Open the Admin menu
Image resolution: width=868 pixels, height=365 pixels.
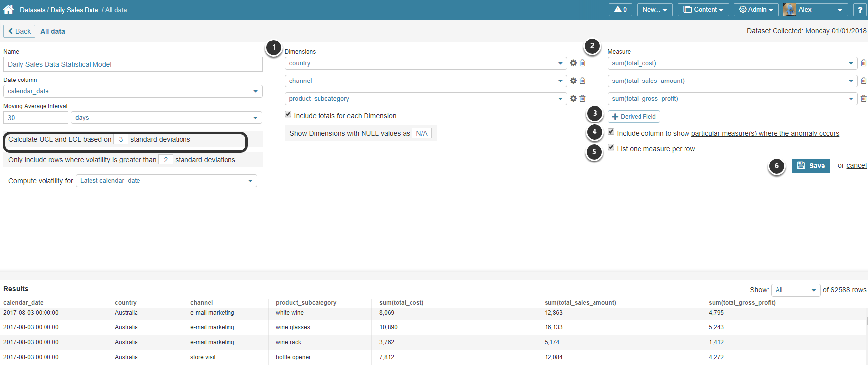756,10
